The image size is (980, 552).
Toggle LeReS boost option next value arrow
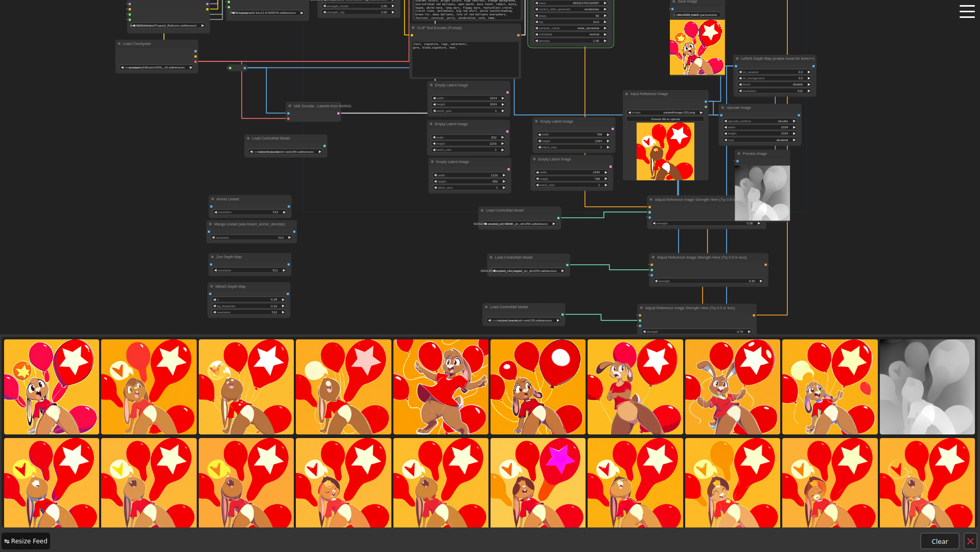[809, 85]
